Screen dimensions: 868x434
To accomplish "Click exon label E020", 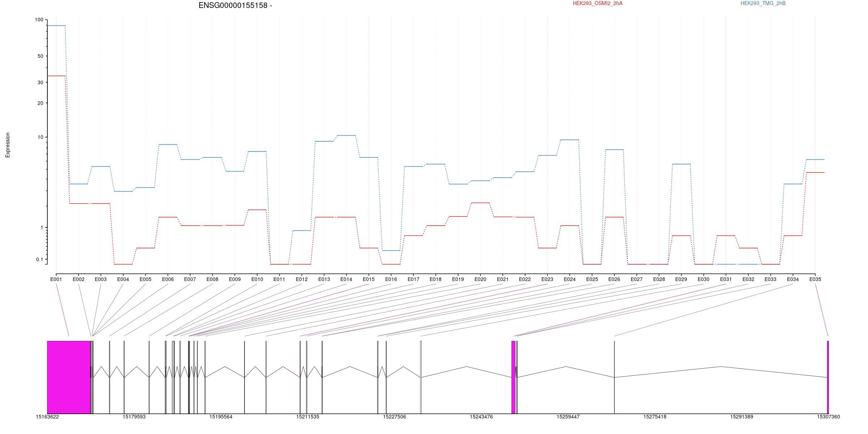I will (x=480, y=279).
